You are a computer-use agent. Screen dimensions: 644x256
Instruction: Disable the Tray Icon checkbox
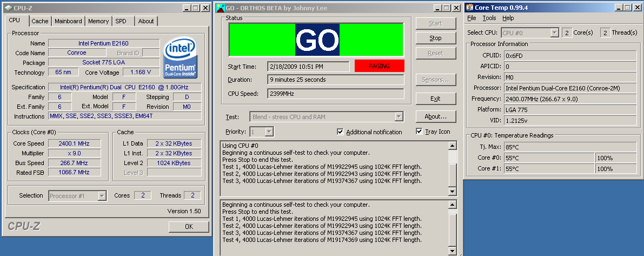point(419,132)
